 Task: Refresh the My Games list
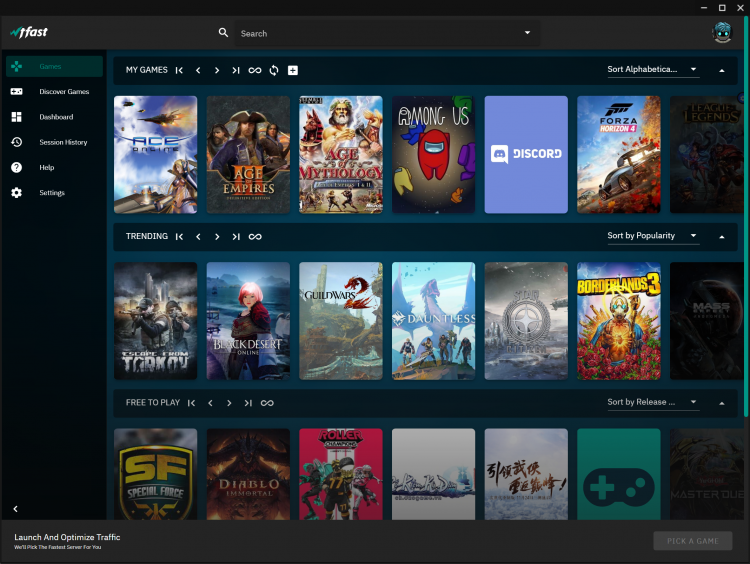274,70
